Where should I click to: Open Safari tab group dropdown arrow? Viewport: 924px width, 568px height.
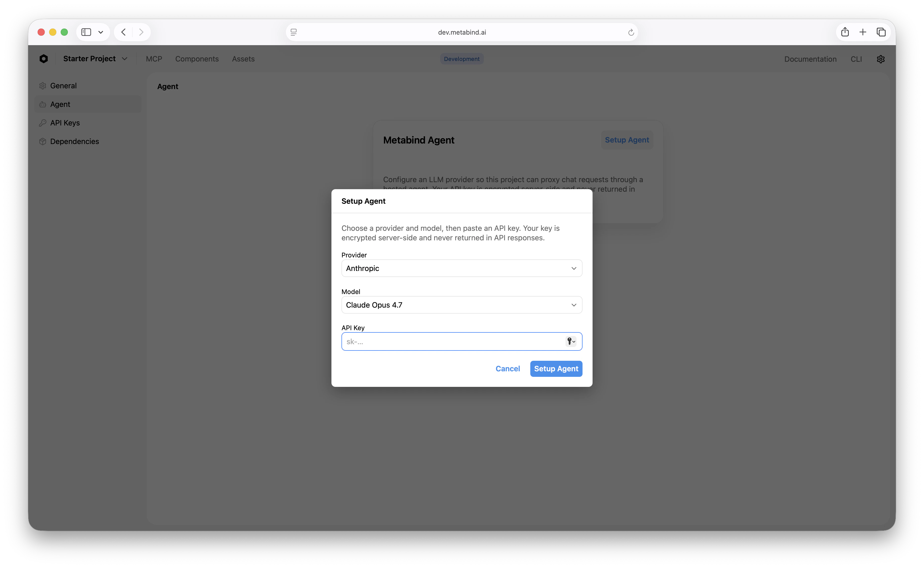100,32
